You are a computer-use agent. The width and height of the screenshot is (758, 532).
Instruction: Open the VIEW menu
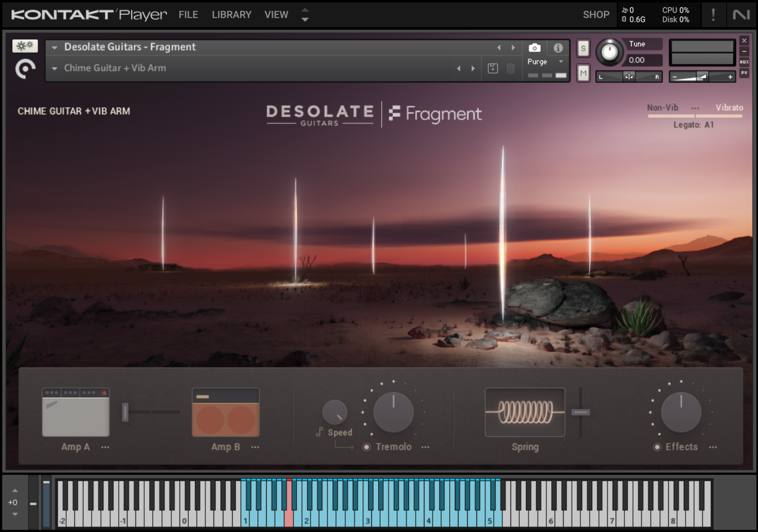[276, 14]
